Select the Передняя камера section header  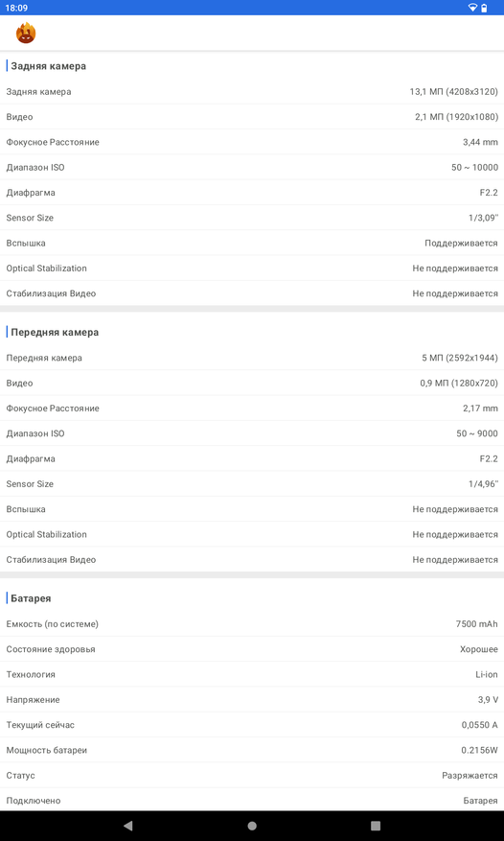click(x=55, y=332)
